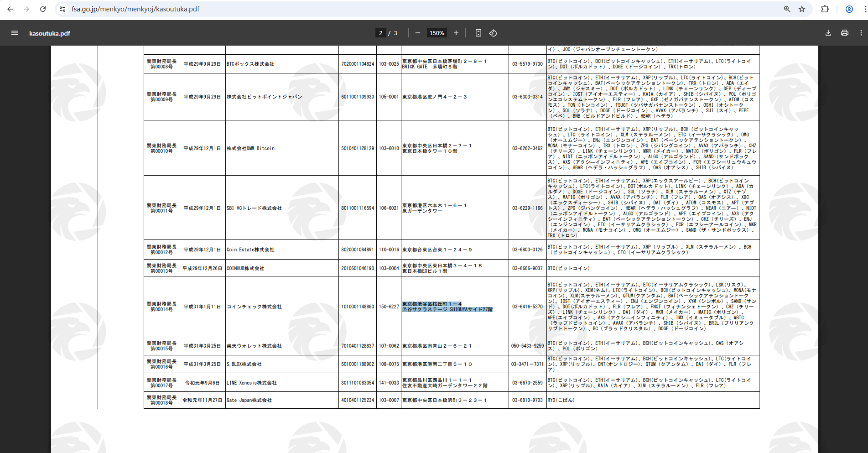Select company name Coin Estate株式会社
Image resolution: width=868 pixels, height=453 pixels.
click(x=250, y=250)
